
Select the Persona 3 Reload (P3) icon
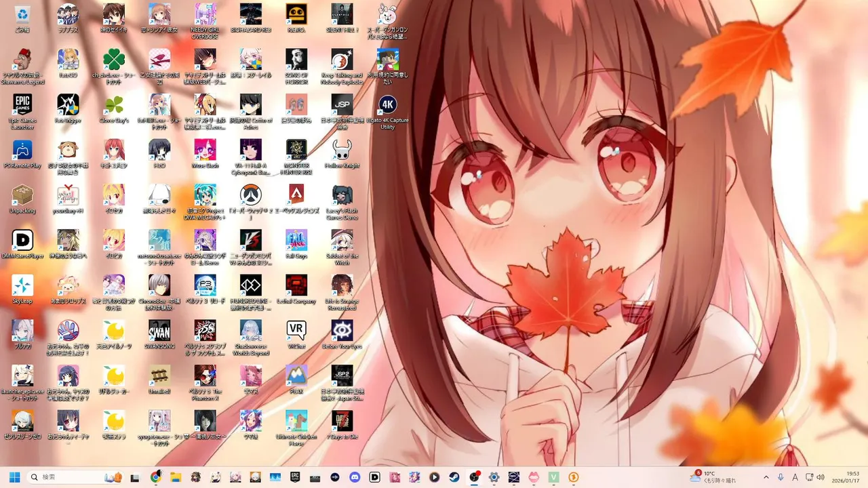(205, 289)
